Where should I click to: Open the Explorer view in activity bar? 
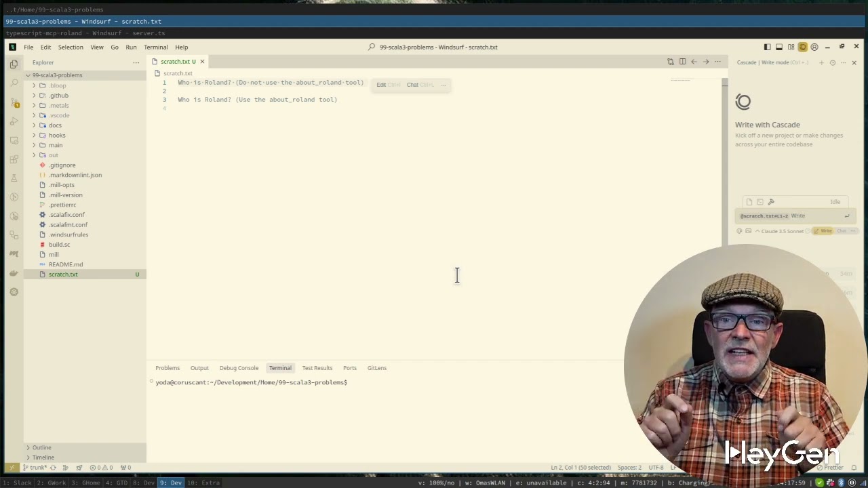tap(14, 64)
